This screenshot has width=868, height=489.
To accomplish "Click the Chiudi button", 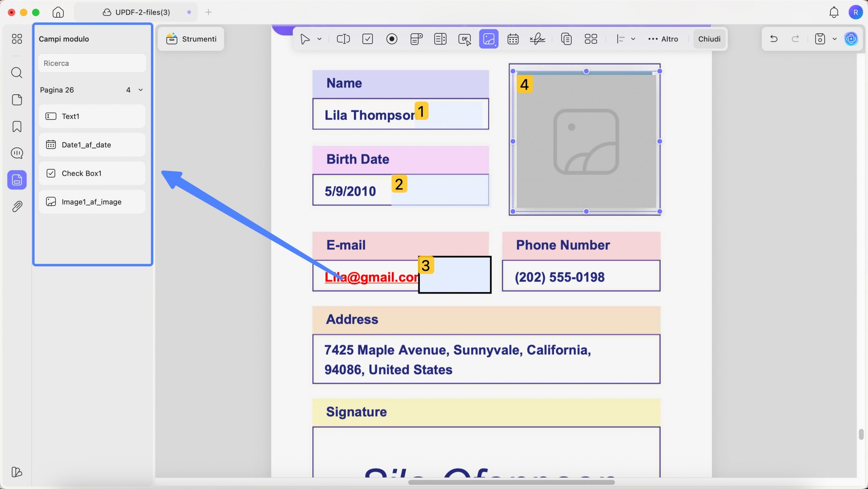I will [x=709, y=39].
